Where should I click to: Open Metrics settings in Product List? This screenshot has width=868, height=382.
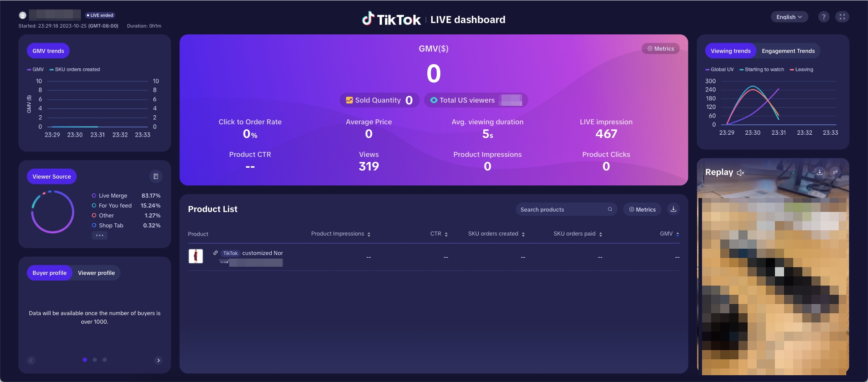pyautogui.click(x=642, y=209)
